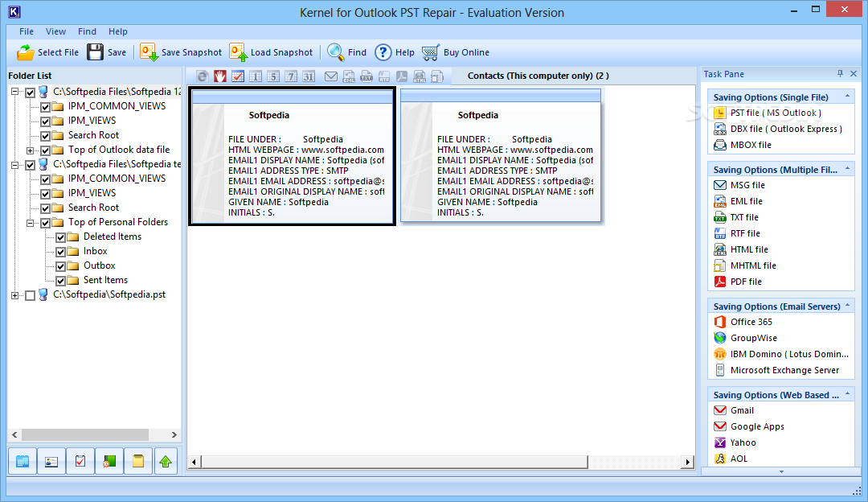The height and width of the screenshot is (502, 868).
Task: Click the EML icon in preview toolbar
Action: (349, 76)
